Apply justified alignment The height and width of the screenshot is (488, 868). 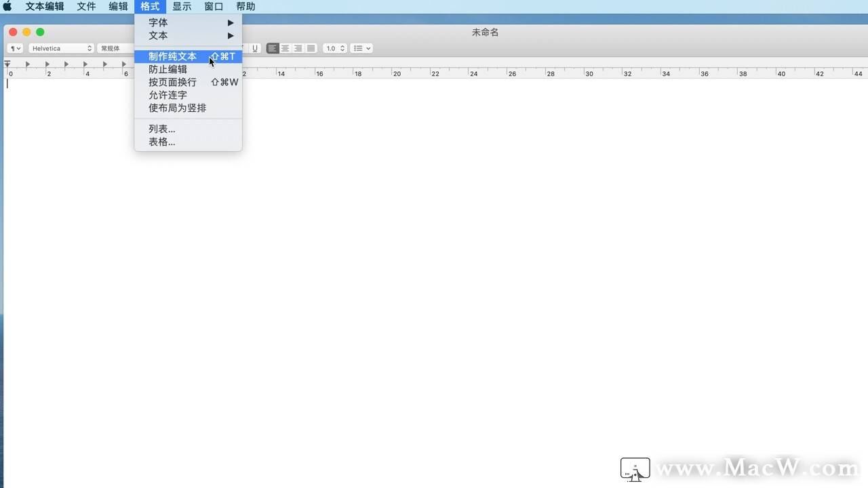click(311, 48)
